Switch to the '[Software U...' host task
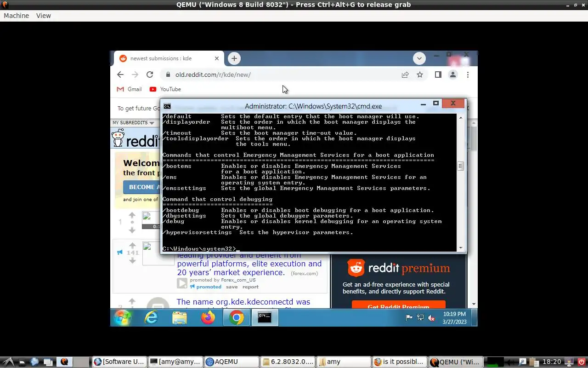This screenshot has width=588, height=368. pos(119,362)
